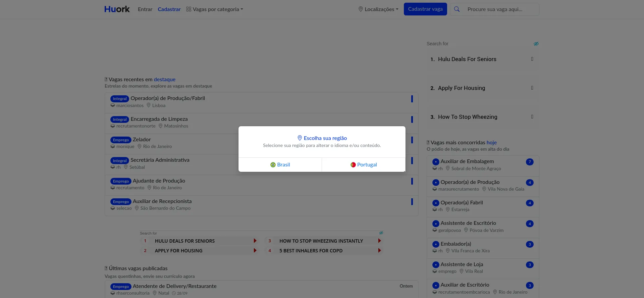Click the ad info eye icon in sidebar

pos(536,44)
